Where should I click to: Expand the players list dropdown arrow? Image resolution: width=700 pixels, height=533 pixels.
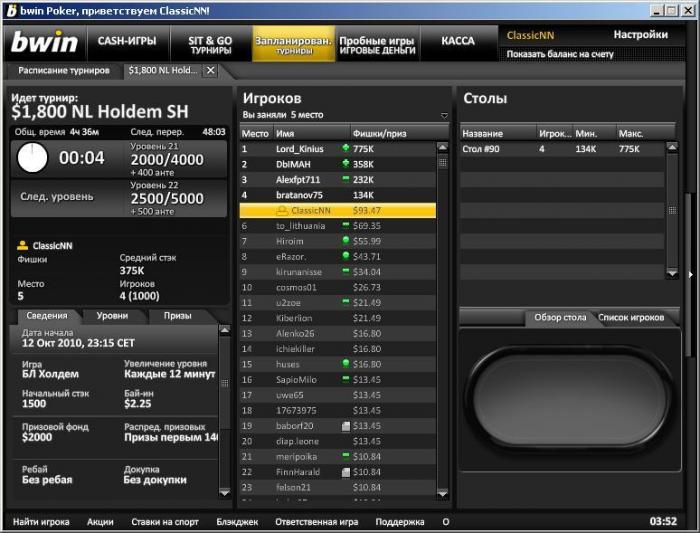pyautogui.click(x=444, y=116)
